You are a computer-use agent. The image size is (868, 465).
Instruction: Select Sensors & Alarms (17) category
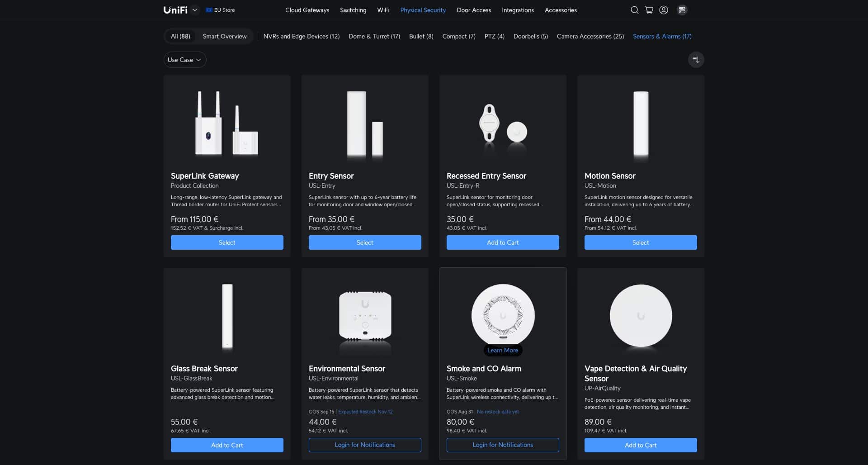662,36
